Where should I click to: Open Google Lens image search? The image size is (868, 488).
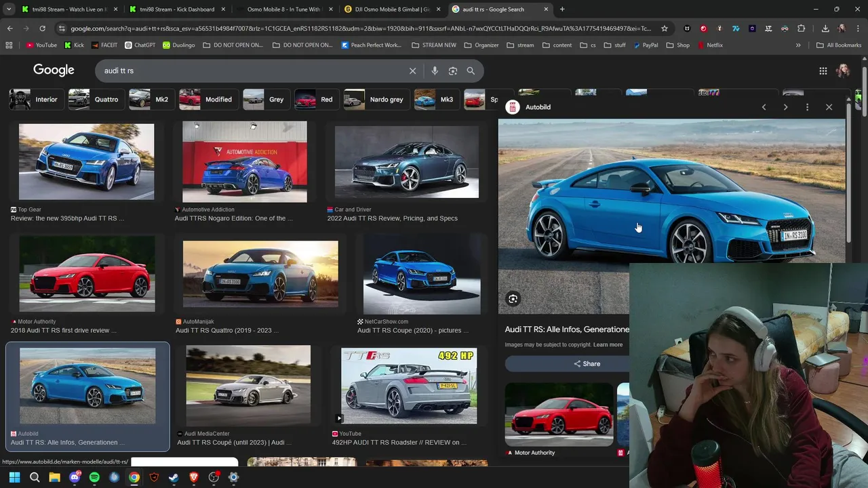452,70
